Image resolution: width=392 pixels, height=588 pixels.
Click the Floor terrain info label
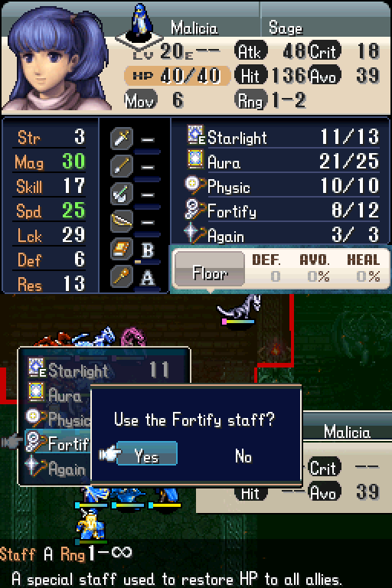click(x=210, y=273)
